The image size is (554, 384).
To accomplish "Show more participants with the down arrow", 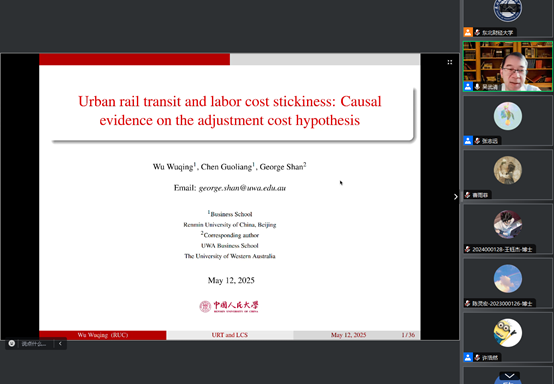I will point(509,376).
